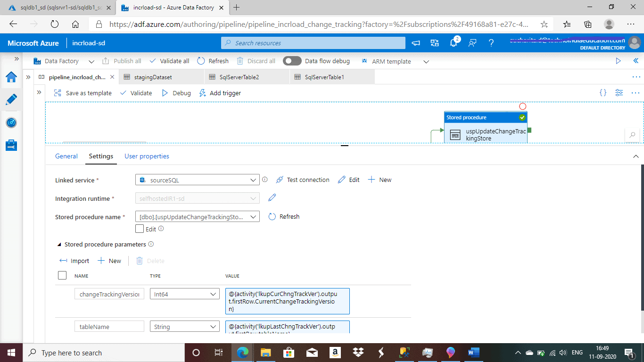Click Refresh next to stored procedure name
This screenshot has height=362, width=644.
point(284,216)
